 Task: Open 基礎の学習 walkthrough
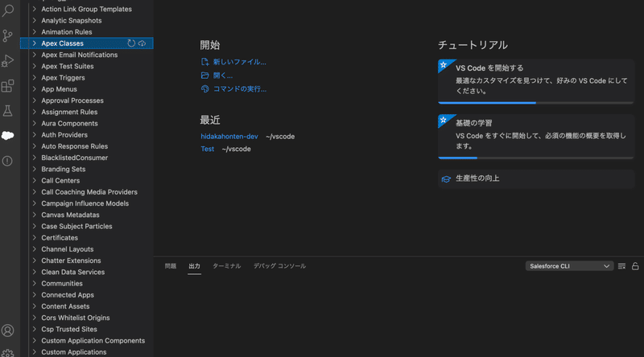click(x=536, y=137)
